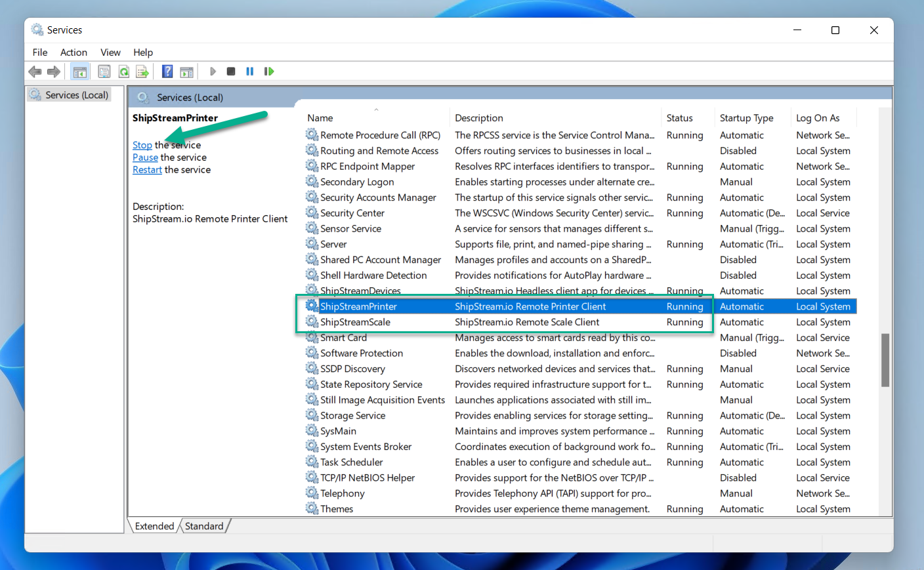Click the Export List toolbar icon
924x570 pixels.
tap(142, 71)
